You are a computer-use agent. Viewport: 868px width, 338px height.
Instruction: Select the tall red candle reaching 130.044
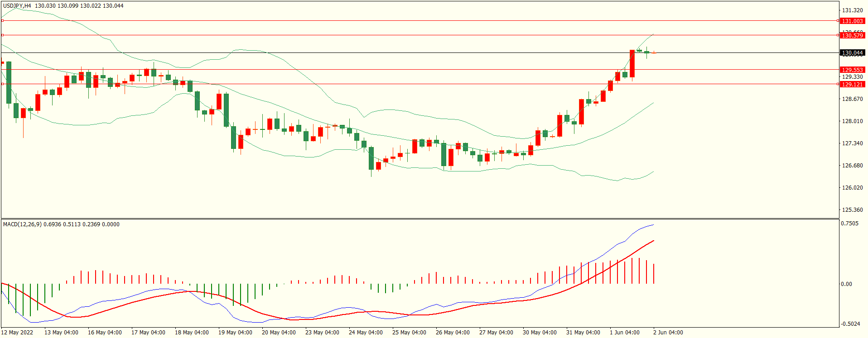[x=632, y=63]
